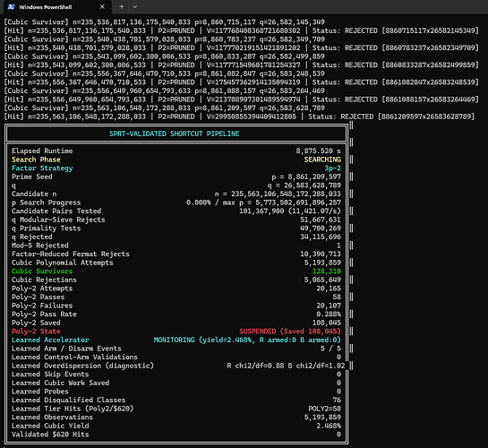This screenshot has height=448, width=488.
Task: Click the last Hit REJECTED log line
Action: [239, 116]
